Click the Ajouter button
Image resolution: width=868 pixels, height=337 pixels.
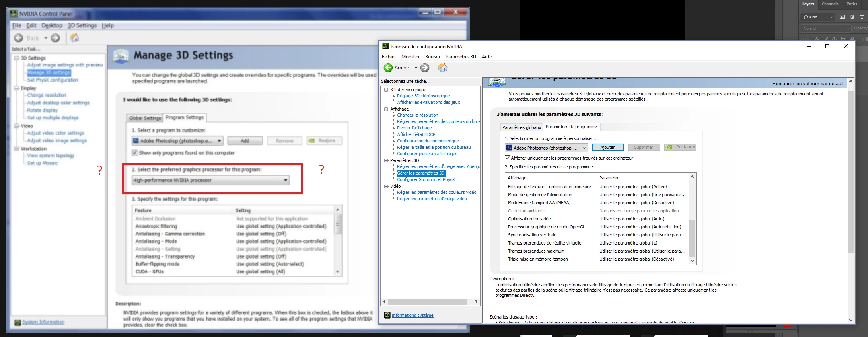[x=607, y=147]
